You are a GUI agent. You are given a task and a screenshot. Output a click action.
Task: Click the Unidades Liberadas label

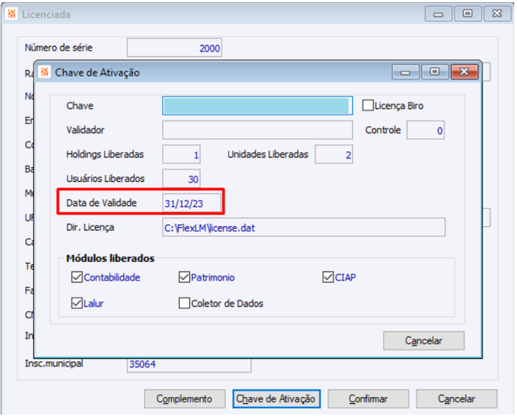click(x=268, y=154)
